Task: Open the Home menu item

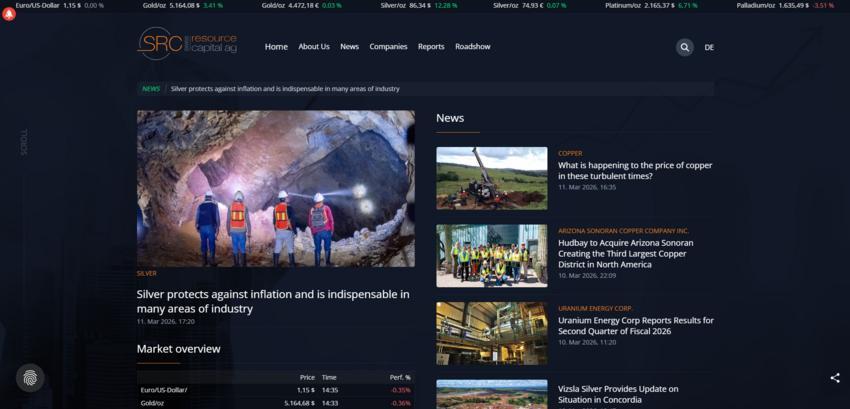Action: (x=276, y=47)
